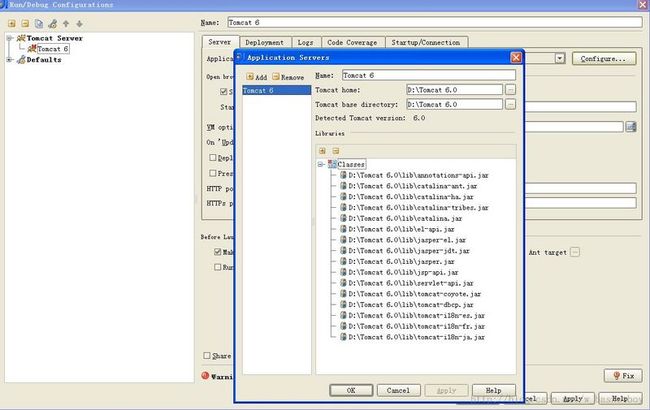Remove a library in Libraries toolbar
Screen dimensions: 650x410
pyautogui.click(x=336, y=151)
